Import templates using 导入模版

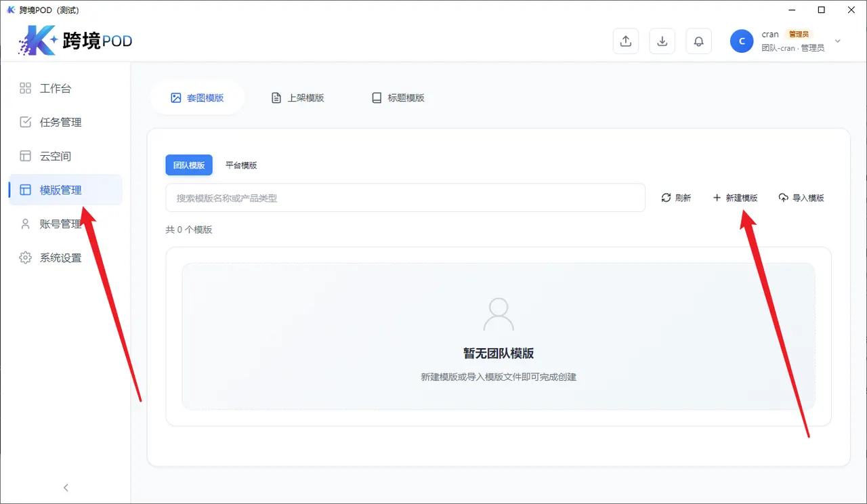802,198
